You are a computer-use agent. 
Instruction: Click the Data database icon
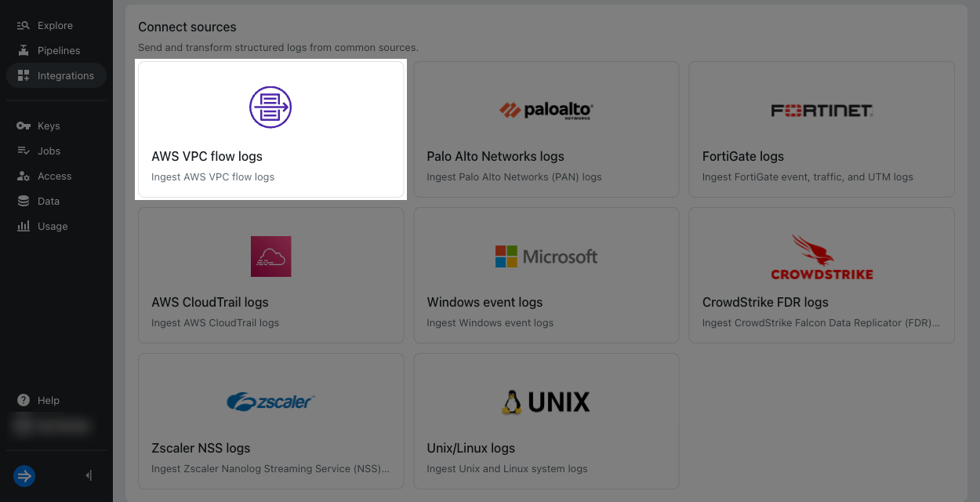(x=24, y=201)
